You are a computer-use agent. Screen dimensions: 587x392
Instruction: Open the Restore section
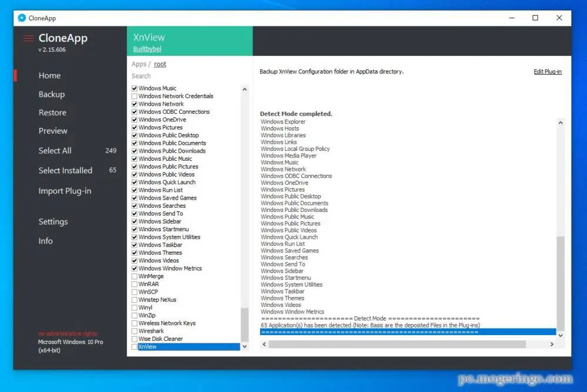point(52,113)
